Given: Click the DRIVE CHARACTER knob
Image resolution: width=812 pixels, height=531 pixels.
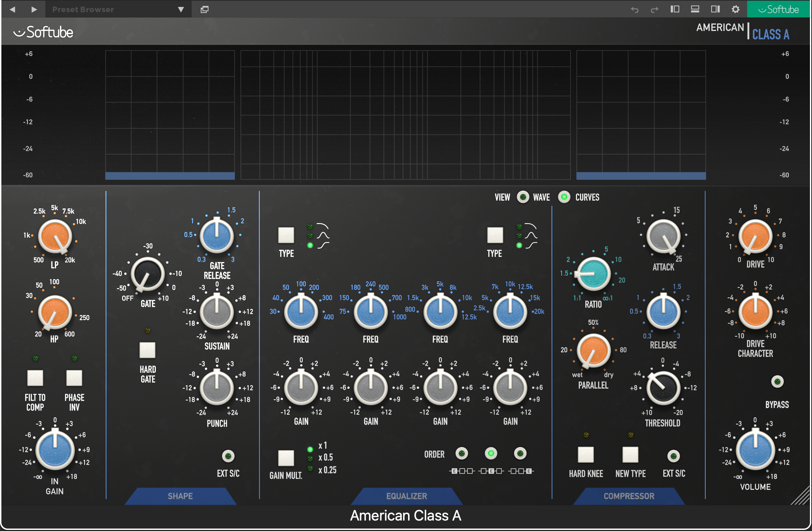Looking at the screenshot, I should [755, 311].
